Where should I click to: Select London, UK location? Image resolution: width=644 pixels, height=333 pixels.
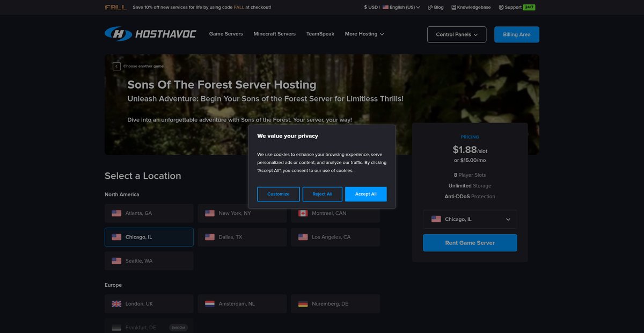tap(149, 304)
